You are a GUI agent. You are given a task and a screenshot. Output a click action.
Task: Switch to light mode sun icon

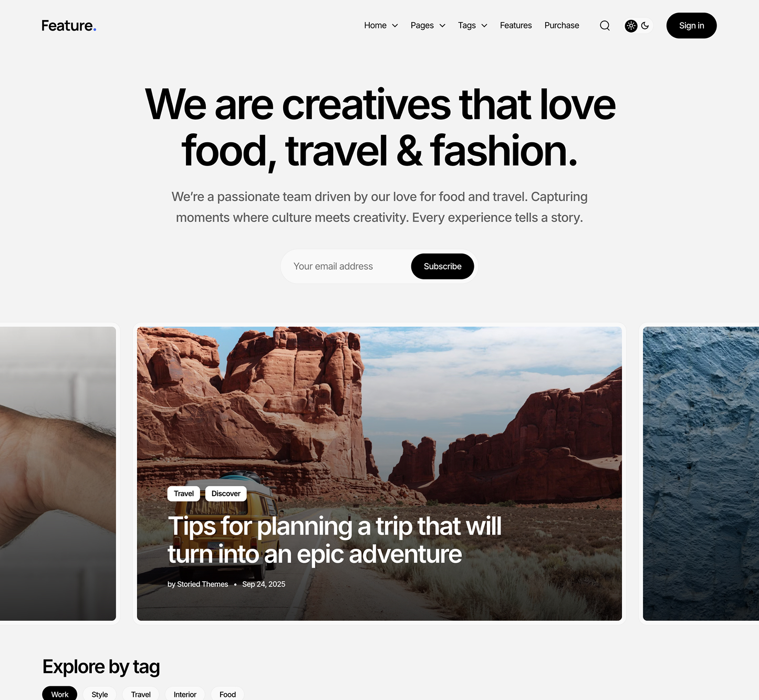[x=631, y=26]
